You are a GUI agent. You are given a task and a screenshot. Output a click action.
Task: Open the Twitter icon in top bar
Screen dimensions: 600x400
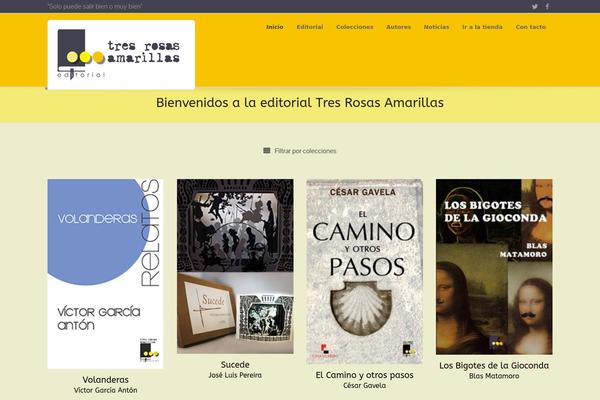pyautogui.click(x=535, y=7)
